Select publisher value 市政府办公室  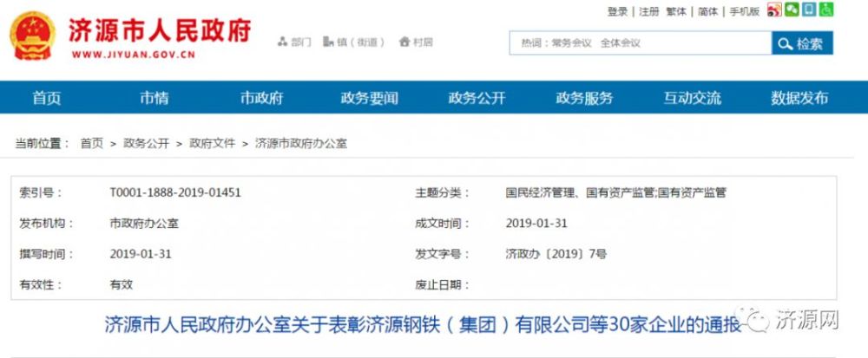pyautogui.click(x=144, y=224)
